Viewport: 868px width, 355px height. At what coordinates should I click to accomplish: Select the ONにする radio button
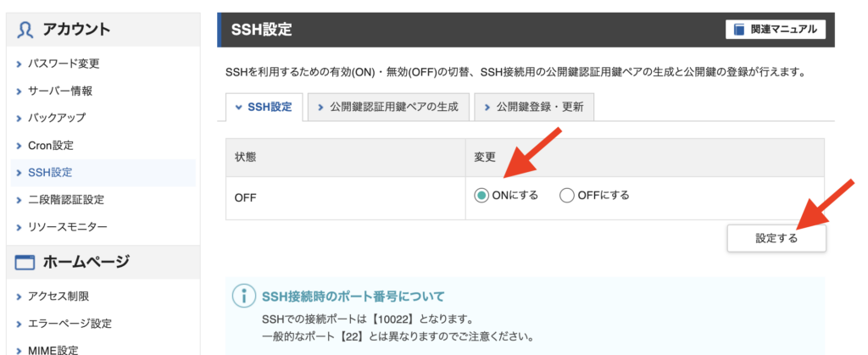pyautogui.click(x=482, y=195)
